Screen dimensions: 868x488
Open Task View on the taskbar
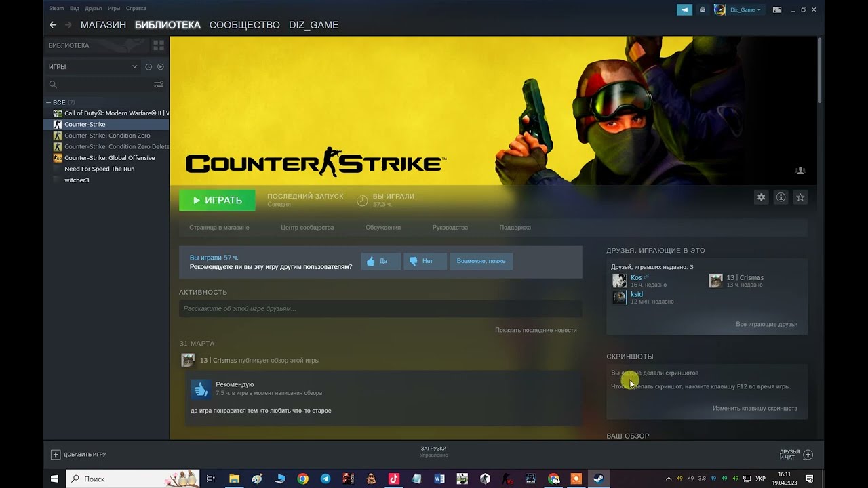[210, 479]
